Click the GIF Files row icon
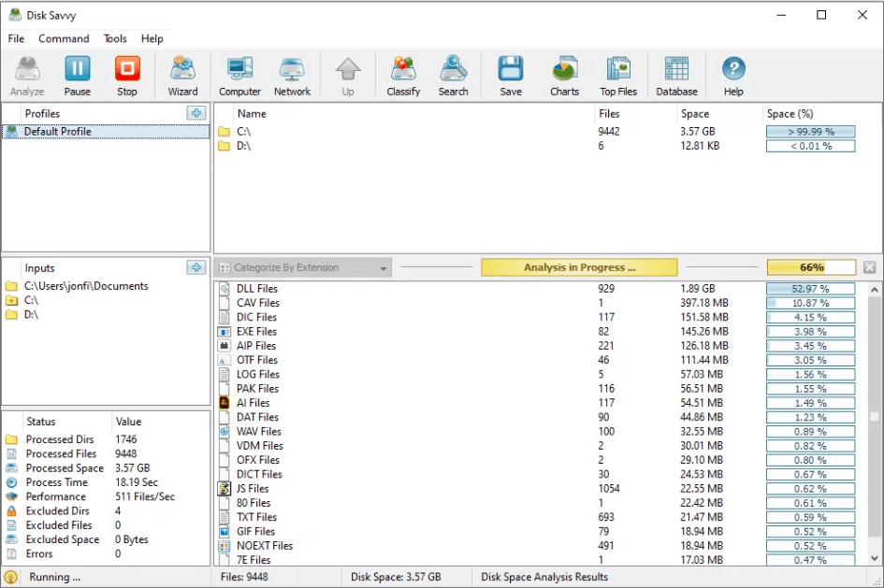This screenshot has height=588, width=884. (x=225, y=531)
